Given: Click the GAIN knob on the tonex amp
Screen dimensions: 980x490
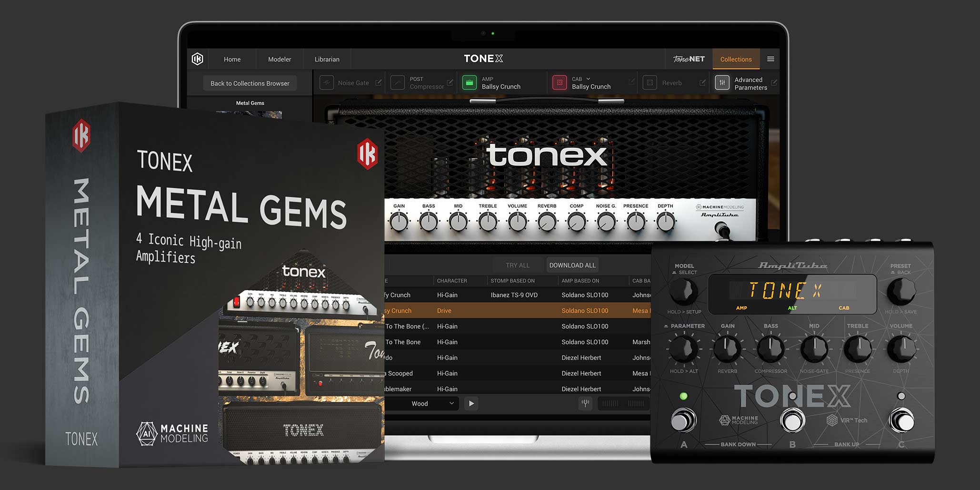Looking at the screenshot, I should point(399,221).
